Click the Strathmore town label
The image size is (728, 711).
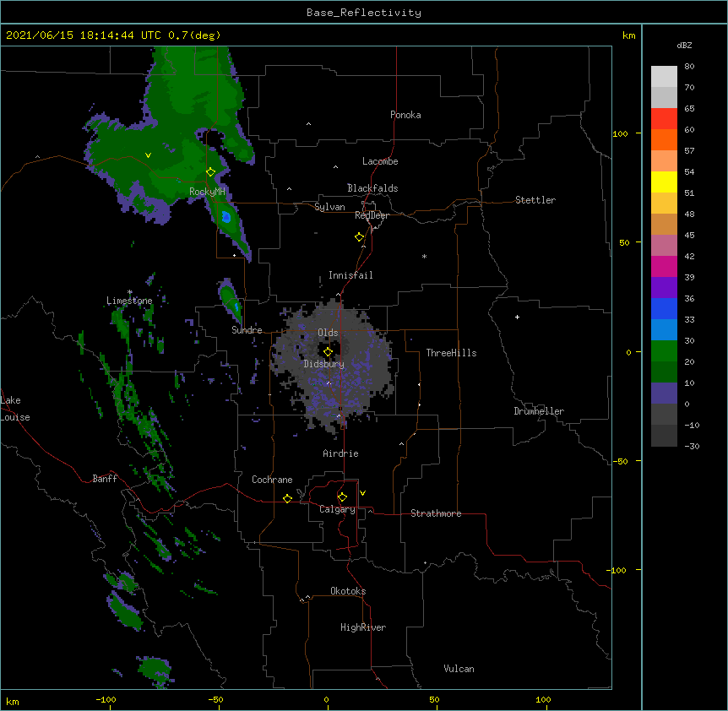[x=436, y=513]
